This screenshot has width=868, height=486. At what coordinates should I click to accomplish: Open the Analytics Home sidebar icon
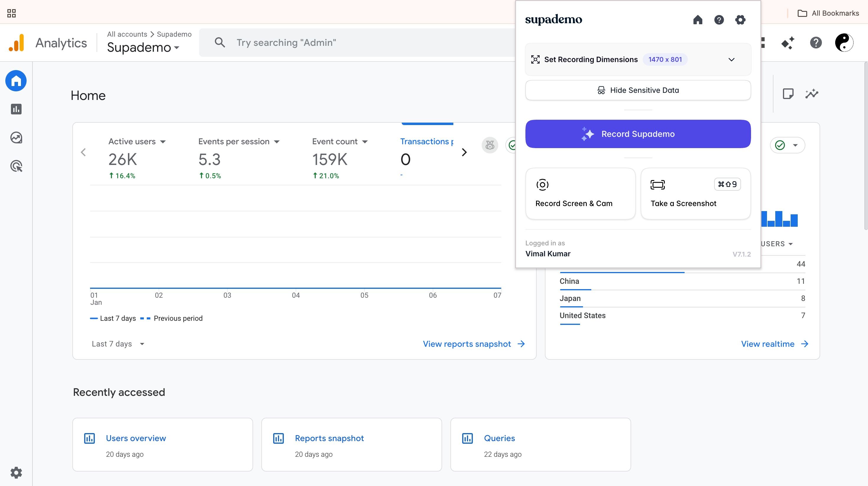click(x=16, y=81)
